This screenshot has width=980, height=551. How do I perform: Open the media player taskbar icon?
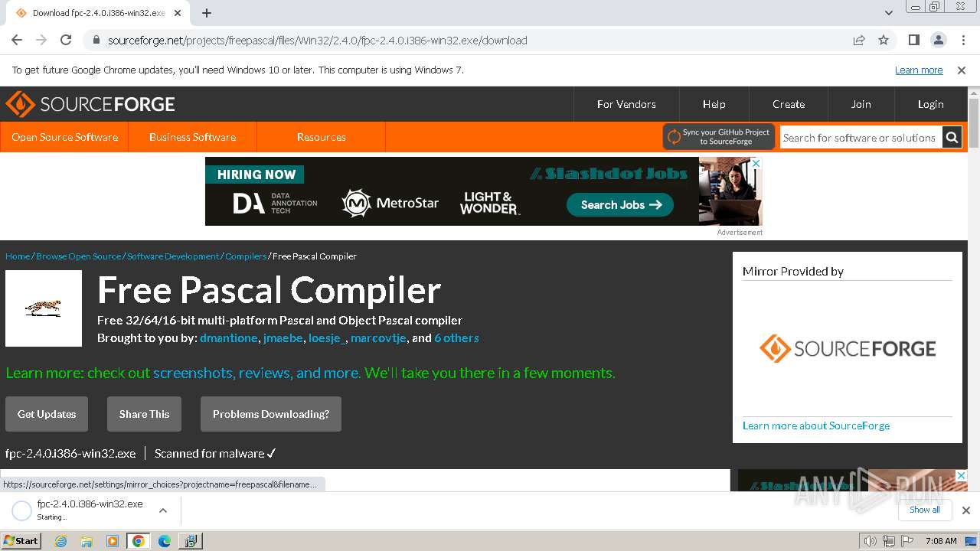(113, 541)
